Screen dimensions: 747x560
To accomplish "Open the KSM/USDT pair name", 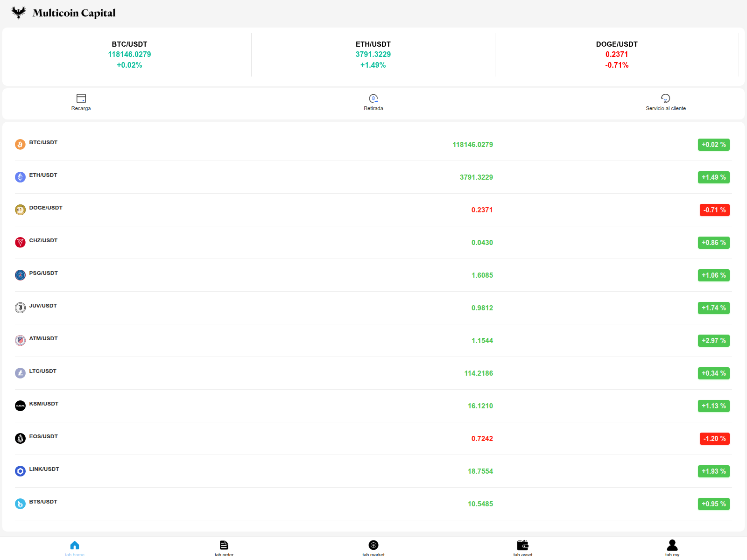I will coord(44,404).
